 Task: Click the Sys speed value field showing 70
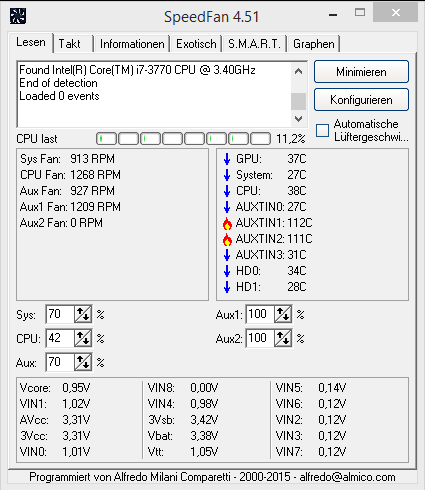(60, 314)
